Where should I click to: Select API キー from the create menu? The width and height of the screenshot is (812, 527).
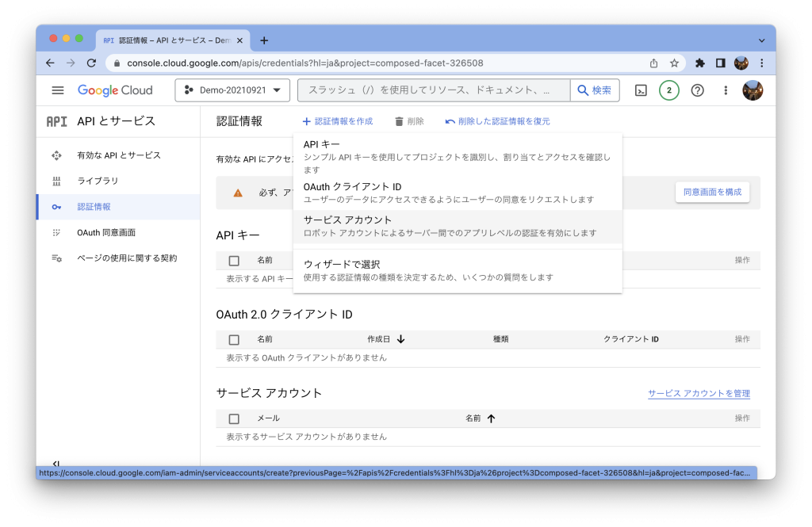(x=458, y=157)
